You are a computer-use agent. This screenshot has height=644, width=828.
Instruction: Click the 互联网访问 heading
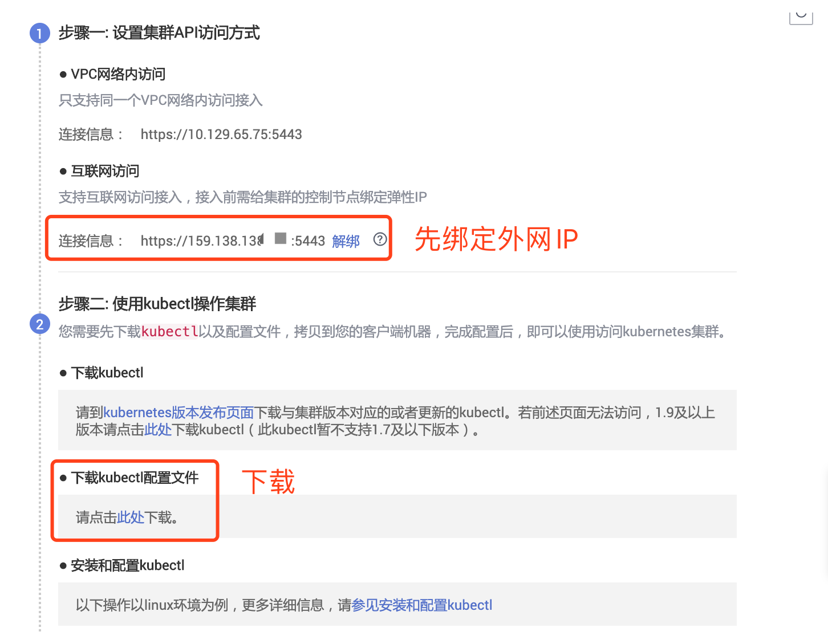pos(105,171)
